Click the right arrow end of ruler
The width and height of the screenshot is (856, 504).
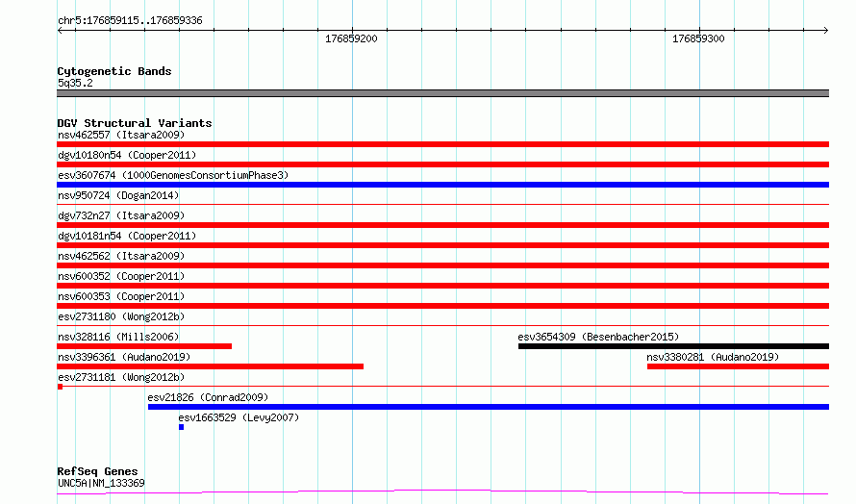(826, 30)
